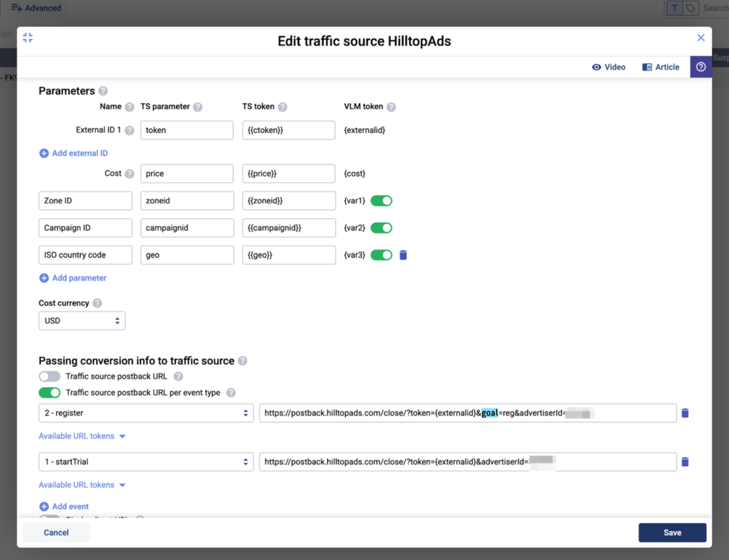The width and height of the screenshot is (729, 560).
Task: Close the Edit traffic source dialog
Action: point(701,38)
